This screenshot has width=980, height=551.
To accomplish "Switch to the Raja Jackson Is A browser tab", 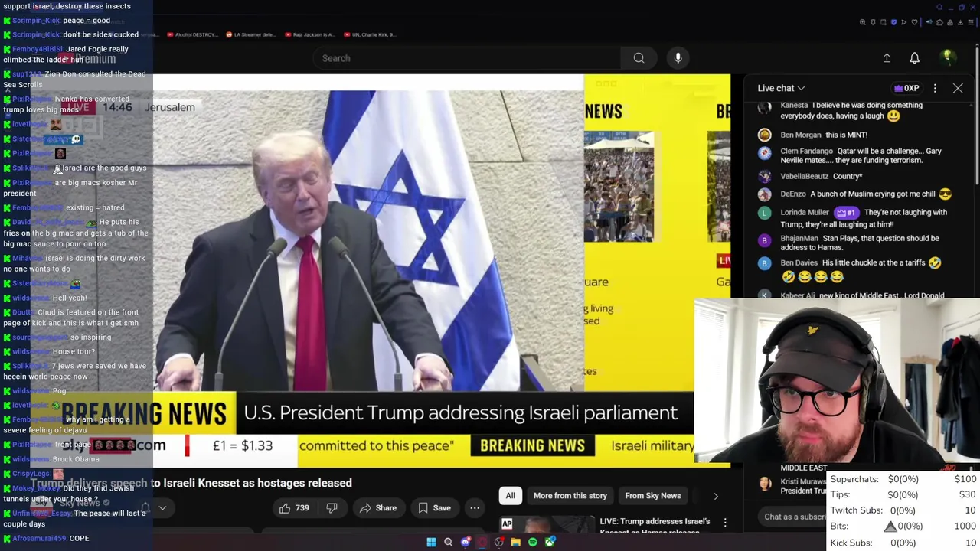I will pos(310,34).
